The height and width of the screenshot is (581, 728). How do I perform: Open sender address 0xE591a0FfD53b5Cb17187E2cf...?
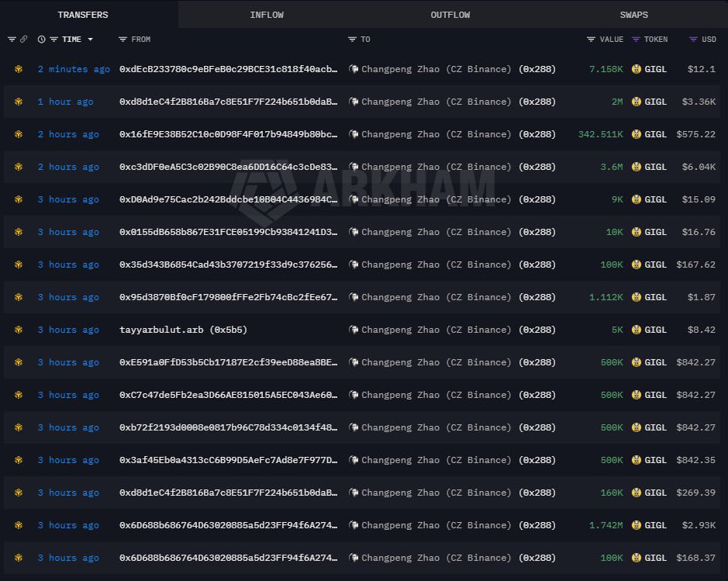coord(229,362)
